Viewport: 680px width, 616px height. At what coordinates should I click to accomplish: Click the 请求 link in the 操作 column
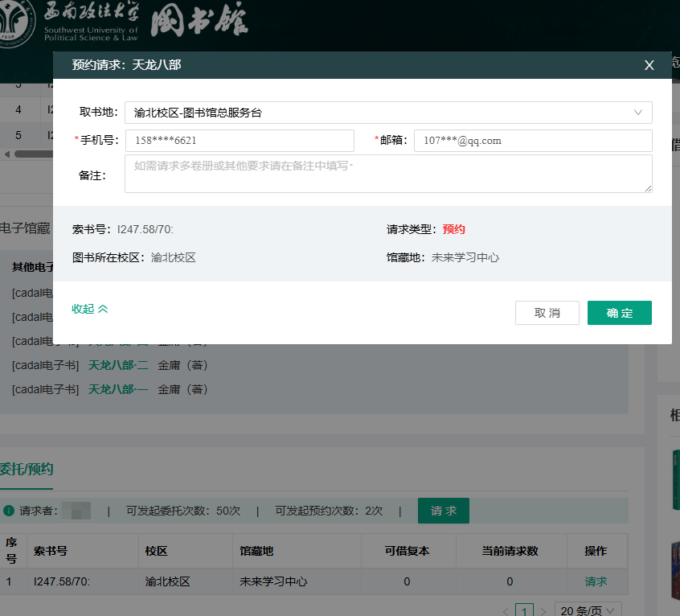(596, 581)
